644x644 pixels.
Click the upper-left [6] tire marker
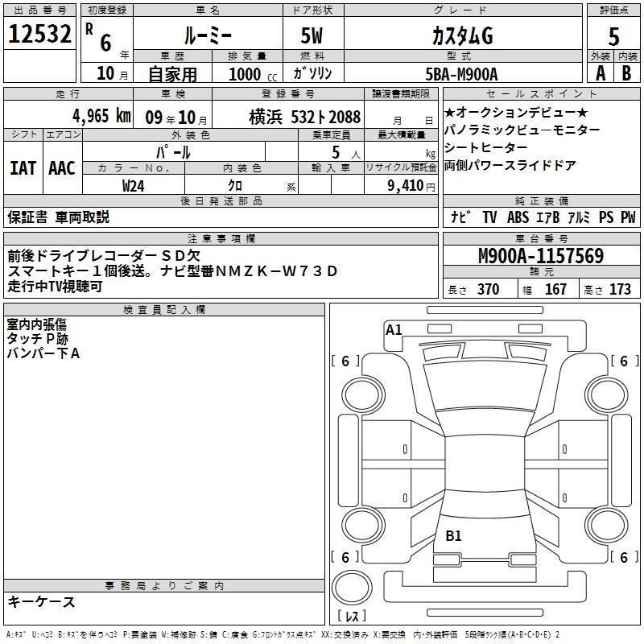point(345,361)
